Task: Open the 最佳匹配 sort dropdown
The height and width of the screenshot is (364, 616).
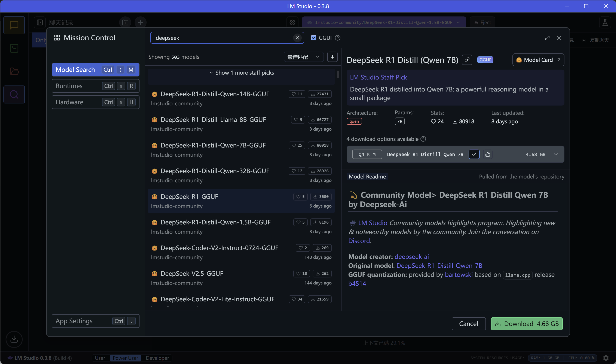Action: (x=303, y=57)
